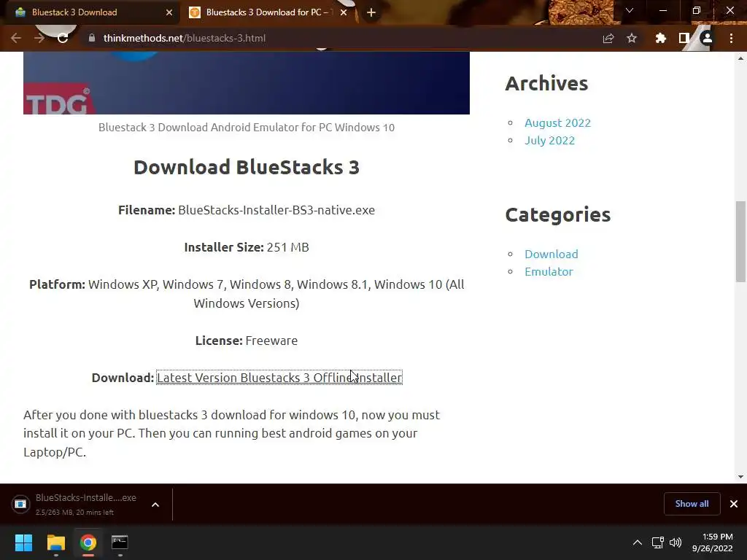Go back to previous page

point(16,38)
